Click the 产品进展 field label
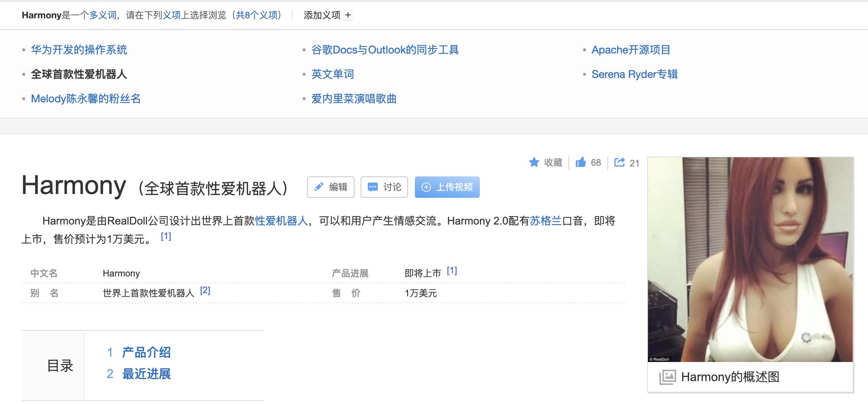The height and width of the screenshot is (404, 868). click(x=350, y=273)
